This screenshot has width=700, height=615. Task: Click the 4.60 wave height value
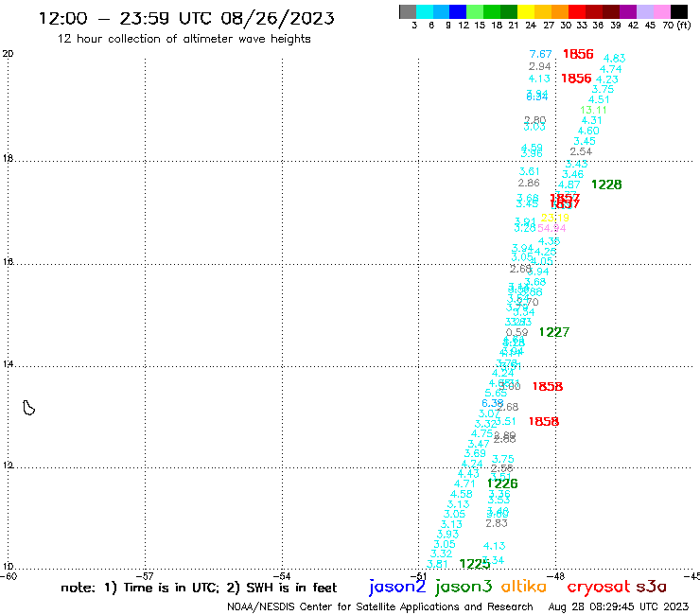point(588,131)
